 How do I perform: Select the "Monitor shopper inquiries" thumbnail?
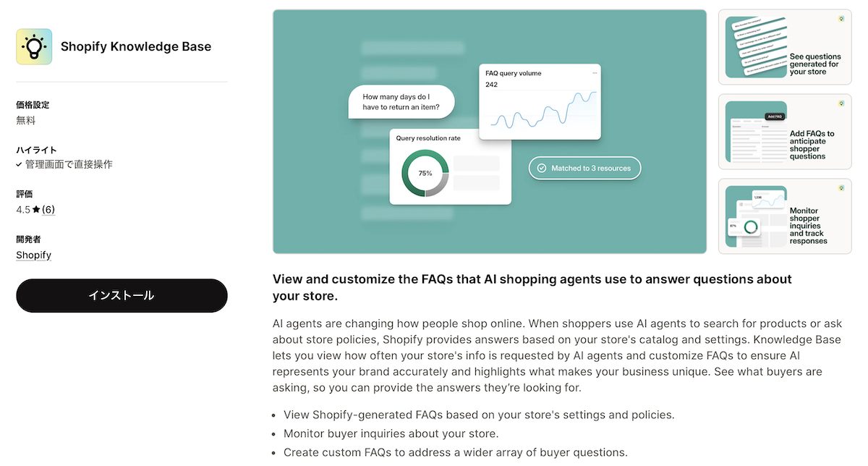[785, 216]
